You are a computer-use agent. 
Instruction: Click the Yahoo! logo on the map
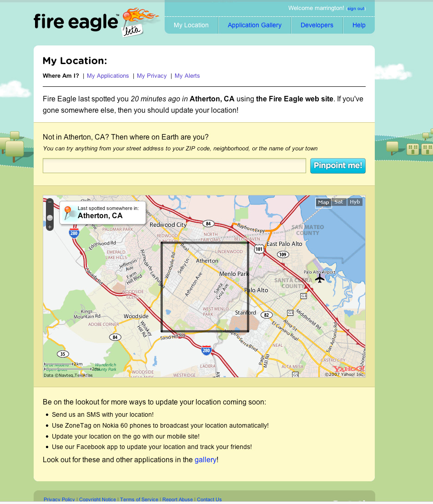348,369
